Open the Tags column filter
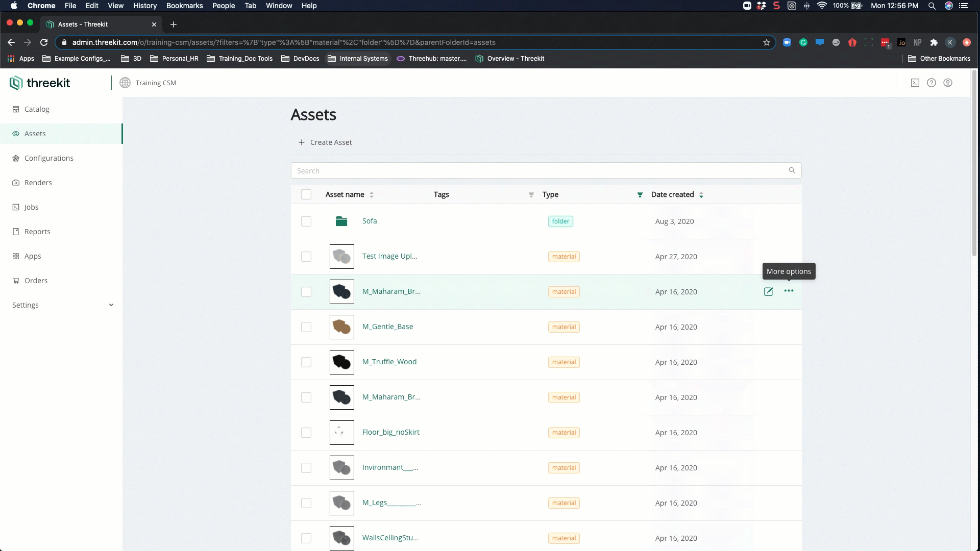This screenshot has width=980, height=551. (531, 195)
